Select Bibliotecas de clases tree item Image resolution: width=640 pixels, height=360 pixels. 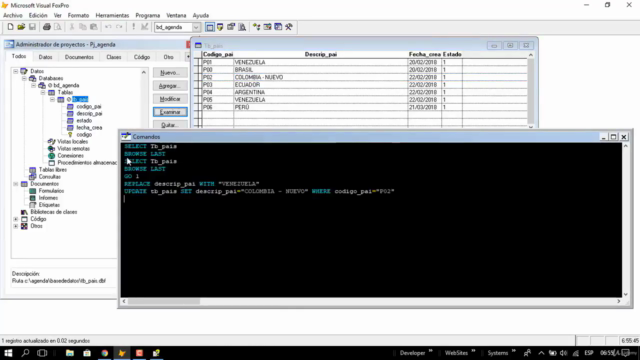54,212
